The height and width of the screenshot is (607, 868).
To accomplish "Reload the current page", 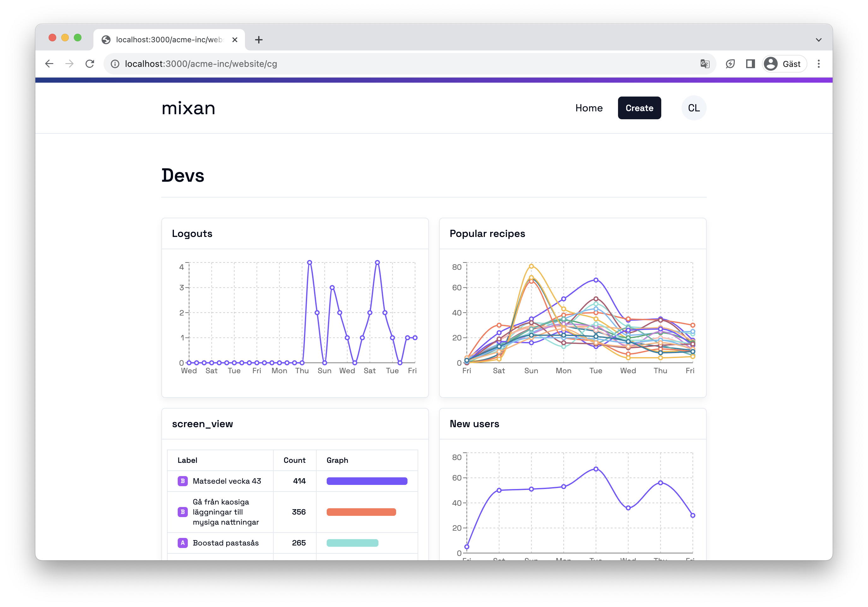I will (x=90, y=64).
